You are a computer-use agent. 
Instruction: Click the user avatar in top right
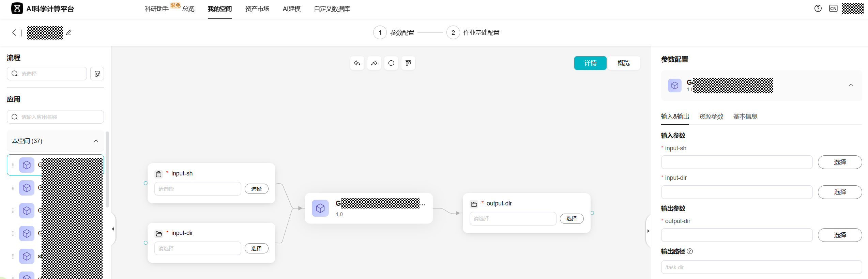coord(853,9)
